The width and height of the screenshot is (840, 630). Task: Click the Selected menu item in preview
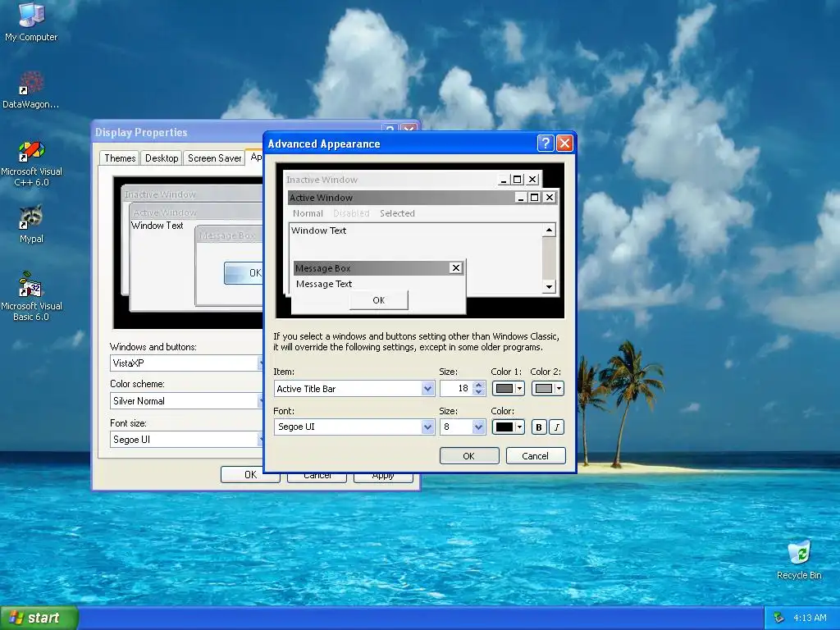pyautogui.click(x=397, y=213)
